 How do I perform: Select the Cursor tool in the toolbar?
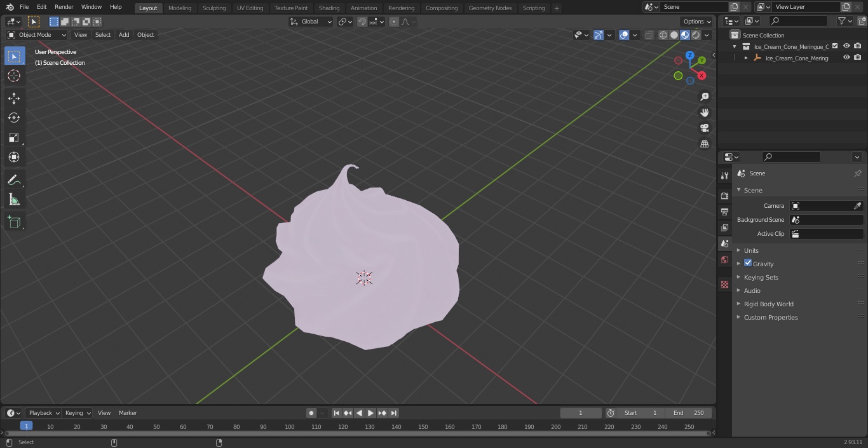click(x=14, y=76)
